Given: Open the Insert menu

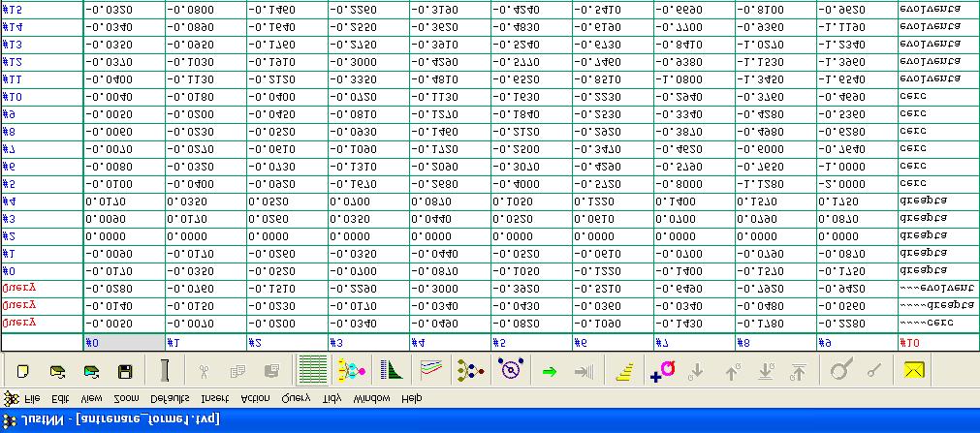Looking at the screenshot, I should pos(214,398).
